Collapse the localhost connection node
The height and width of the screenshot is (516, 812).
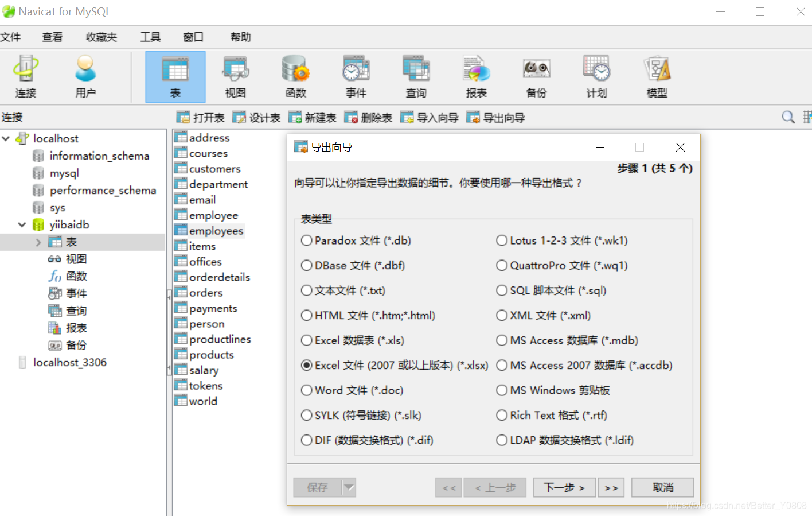point(6,138)
